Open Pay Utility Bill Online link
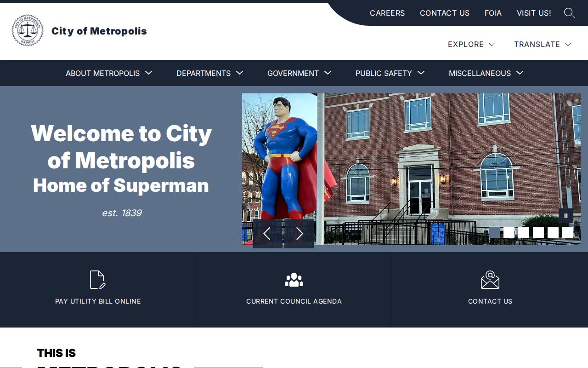 click(x=98, y=301)
